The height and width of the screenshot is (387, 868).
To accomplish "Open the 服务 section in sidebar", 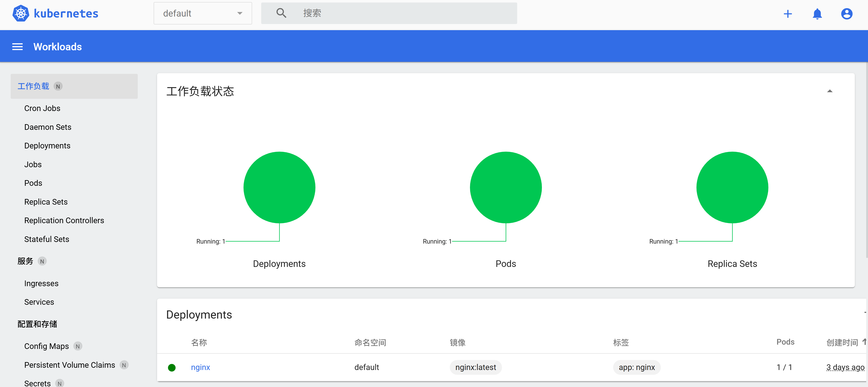I will click(x=25, y=261).
